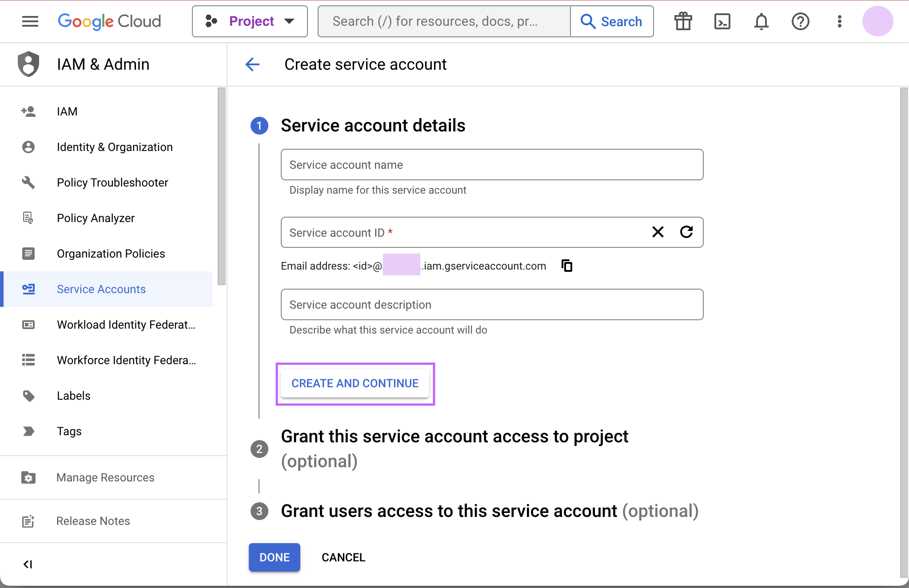909x588 pixels.
Task: Copy the service account email address
Action: click(x=566, y=266)
